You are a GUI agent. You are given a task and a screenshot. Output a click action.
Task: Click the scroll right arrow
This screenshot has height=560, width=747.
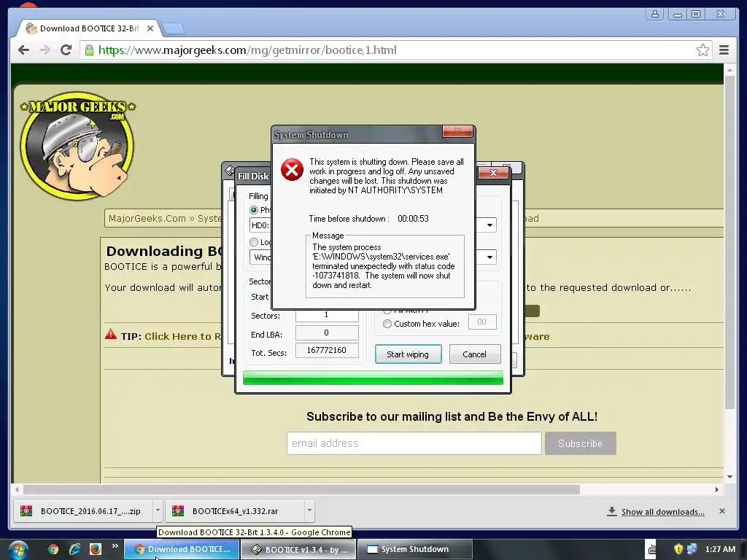click(x=716, y=489)
